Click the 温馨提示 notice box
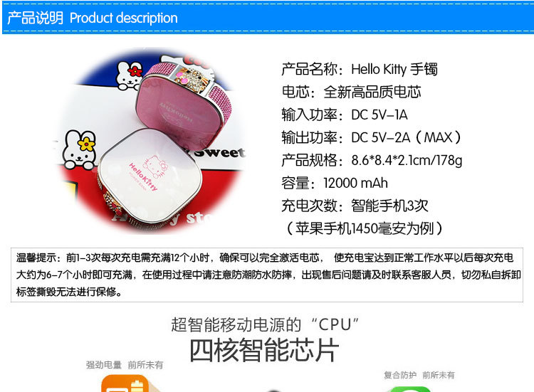Image resolution: width=534 pixels, height=392 pixels. point(267,275)
